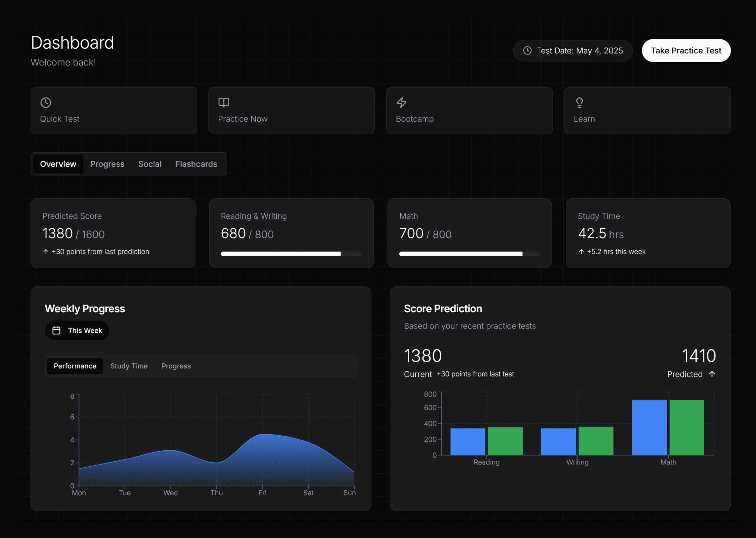This screenshot has height=538, width=756.
Task: Click the 1410 predicted score value
Action: tap(699, 356)
